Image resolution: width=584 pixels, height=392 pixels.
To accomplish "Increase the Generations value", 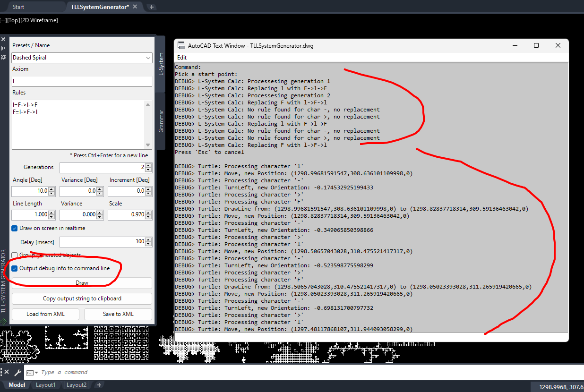I will point(149,165).
